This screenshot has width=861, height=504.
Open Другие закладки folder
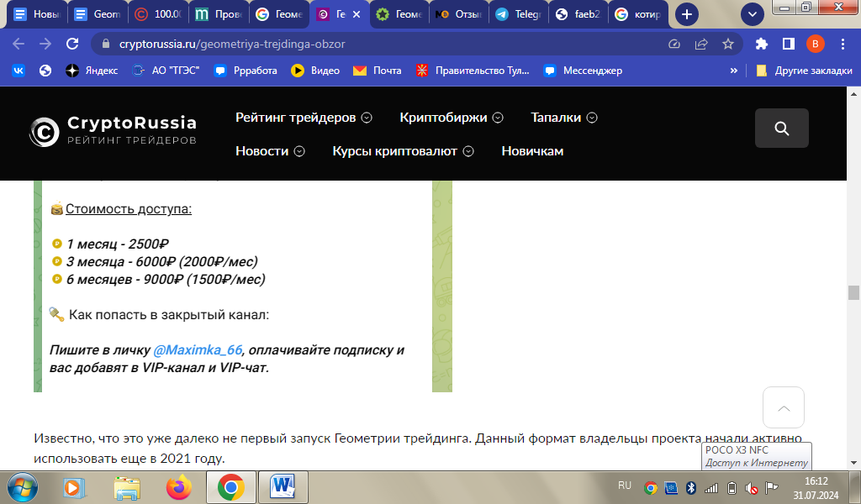tap(804, 71)
